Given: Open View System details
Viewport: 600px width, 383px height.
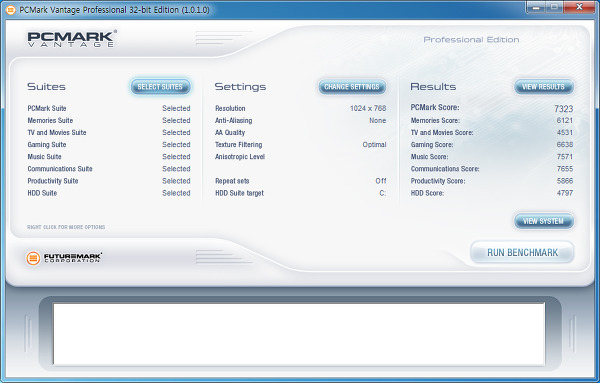Looking at the screenshot, I should pyautogui.click(x=543, y=221).
